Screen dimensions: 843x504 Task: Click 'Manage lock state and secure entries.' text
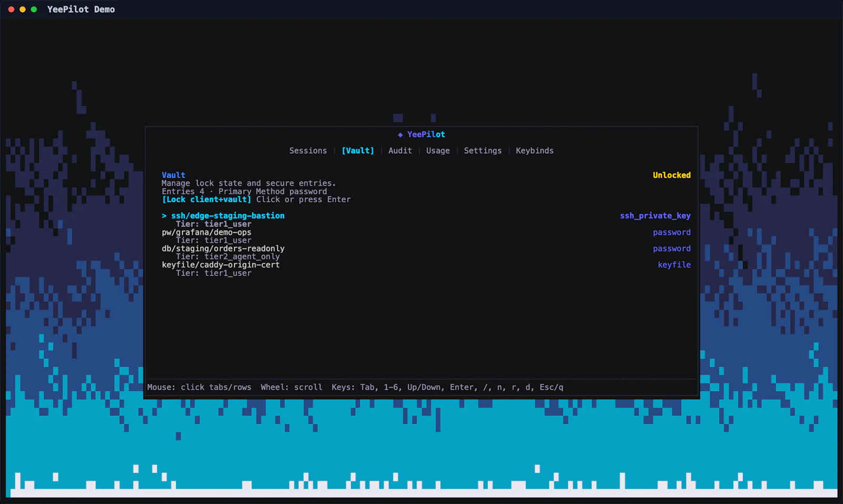coord(249,183)
